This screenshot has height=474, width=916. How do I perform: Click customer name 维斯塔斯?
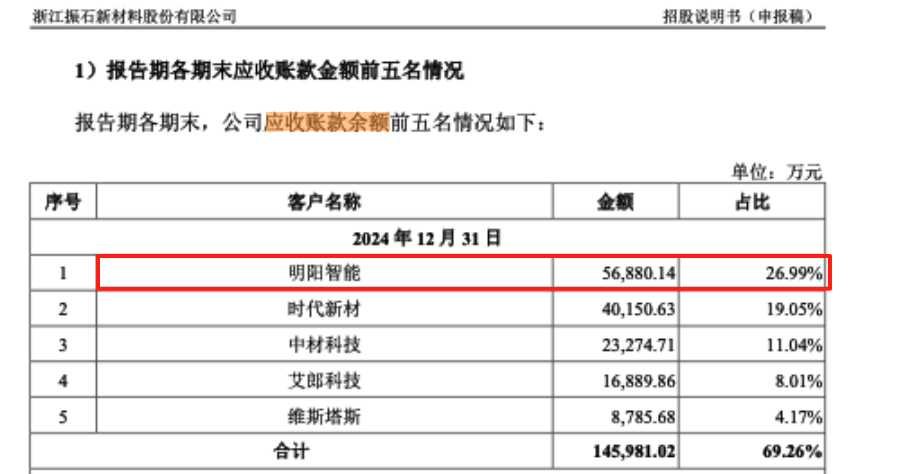(324, 416)
